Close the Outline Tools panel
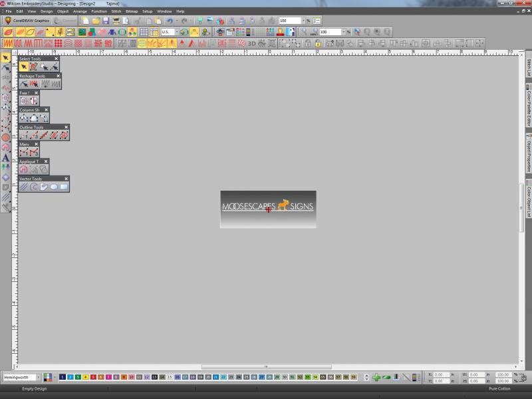The height and width of the screenshot is (399, 532). click(66, 127)
